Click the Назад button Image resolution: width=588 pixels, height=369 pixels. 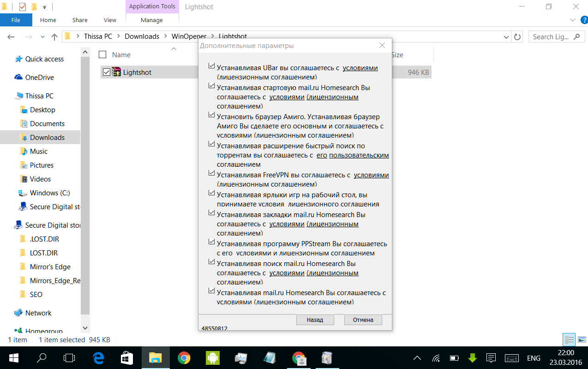tap(315, 320)
